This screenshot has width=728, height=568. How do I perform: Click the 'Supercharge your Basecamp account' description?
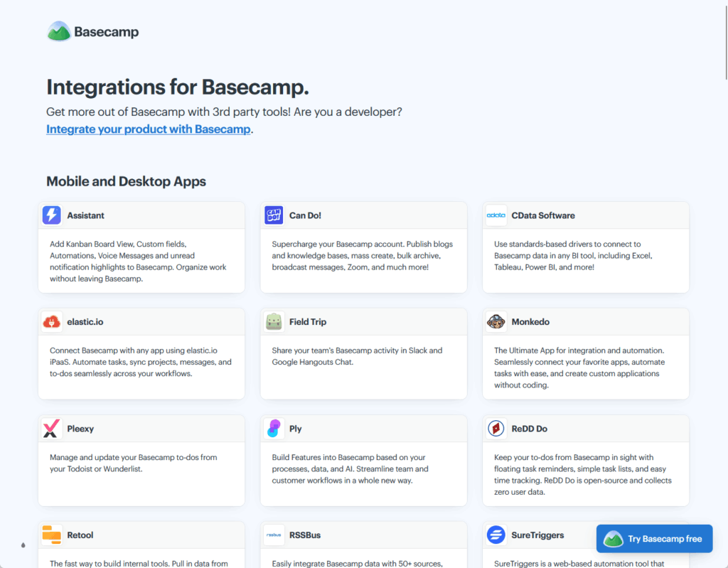pos(362,255)
